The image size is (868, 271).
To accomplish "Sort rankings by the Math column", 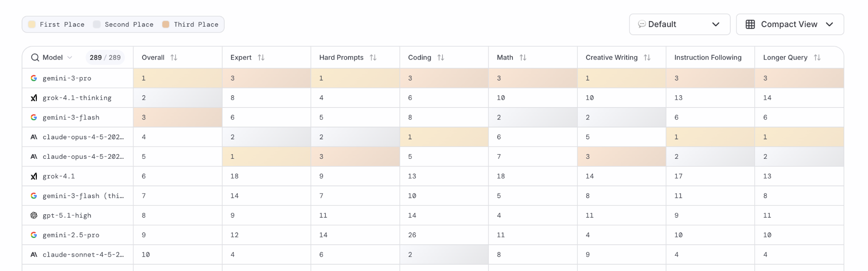I will (x=523, y=58).
